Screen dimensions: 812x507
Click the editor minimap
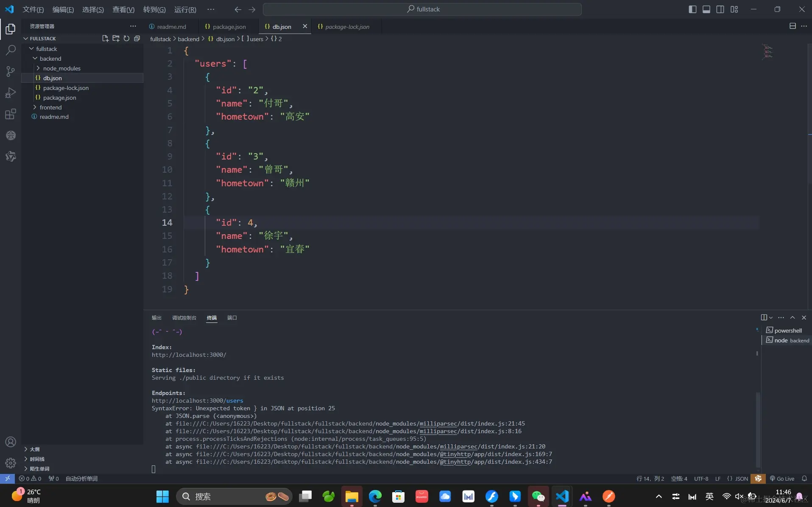click(768, 52)
